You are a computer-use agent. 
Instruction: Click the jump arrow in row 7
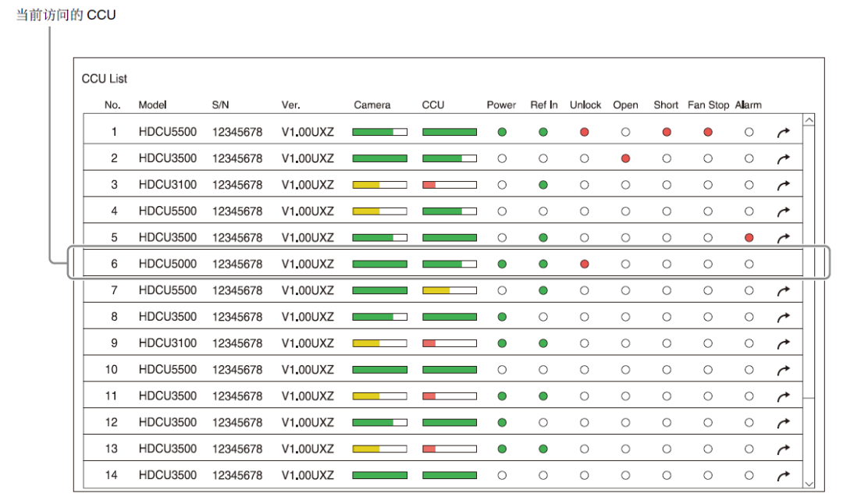pos(784,291)
